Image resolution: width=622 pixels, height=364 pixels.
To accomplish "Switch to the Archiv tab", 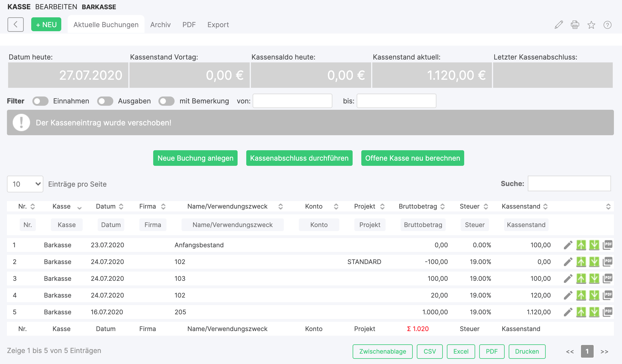I will (x=160, y=25).
